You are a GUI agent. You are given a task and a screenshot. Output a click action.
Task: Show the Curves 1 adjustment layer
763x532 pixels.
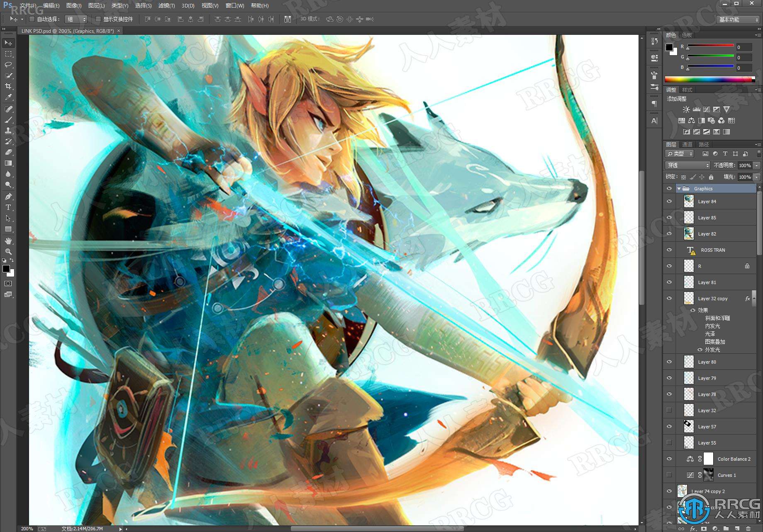click(x=669, y=475)
